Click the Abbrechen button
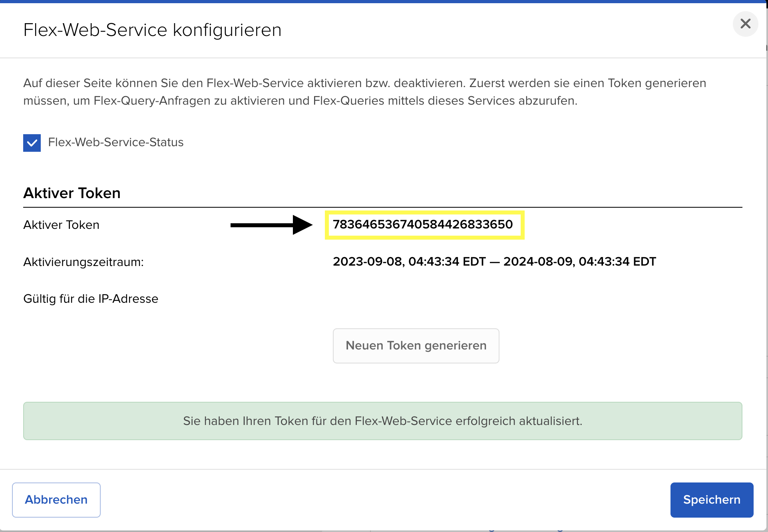The image size is (768, 532). tap(56, 500)
